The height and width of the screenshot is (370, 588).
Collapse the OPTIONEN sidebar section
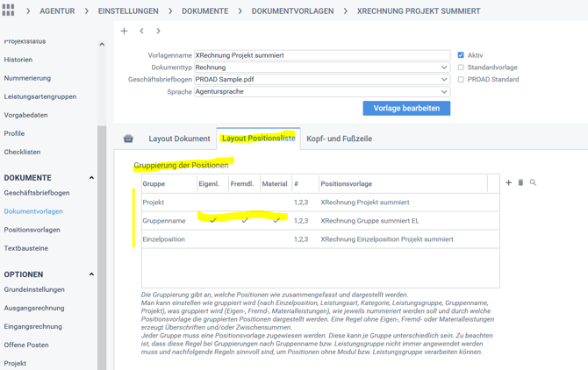91,274
